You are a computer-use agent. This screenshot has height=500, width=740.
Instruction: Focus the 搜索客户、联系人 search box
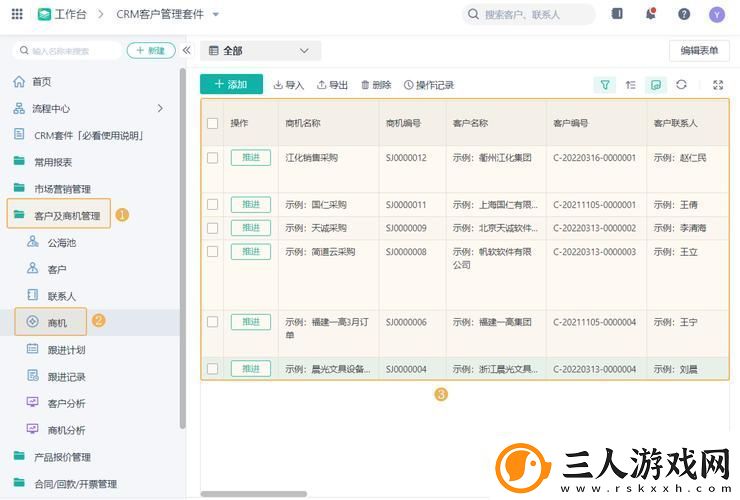tap(529, 15)
